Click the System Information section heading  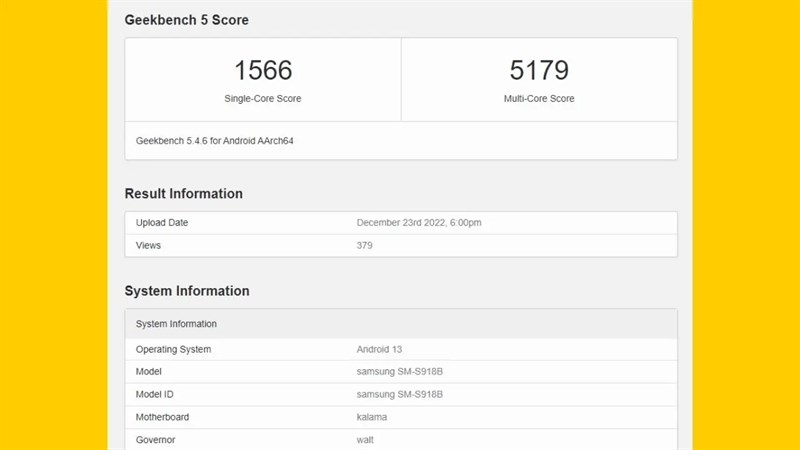(x=187, y=291)
